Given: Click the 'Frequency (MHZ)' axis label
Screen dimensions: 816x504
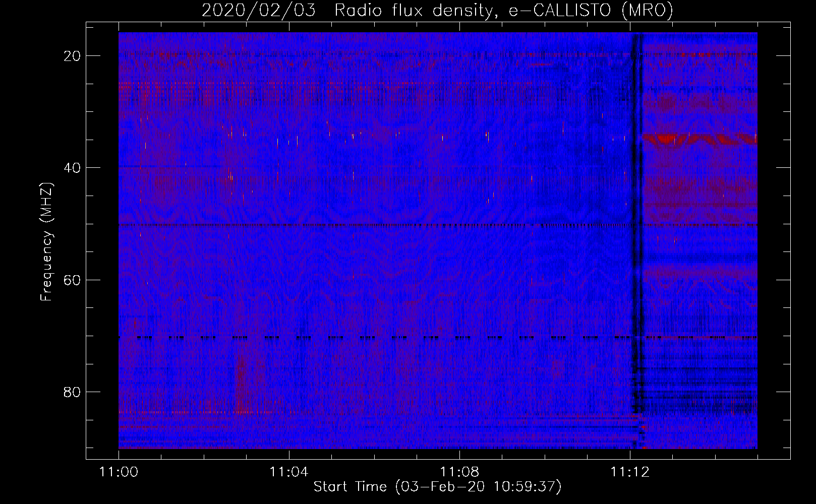Looking at the screenshot, I should 46,242.
